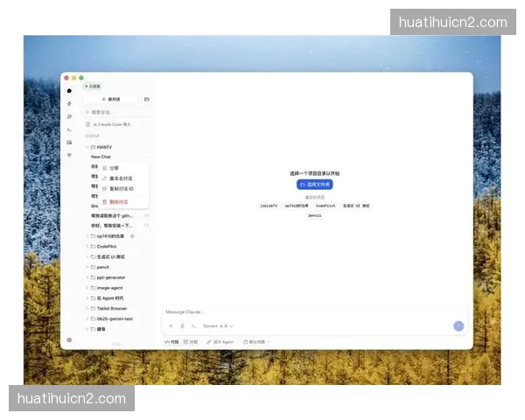Switch to the 代码 mode tab

pyautogui.click(x=171, y=341)
